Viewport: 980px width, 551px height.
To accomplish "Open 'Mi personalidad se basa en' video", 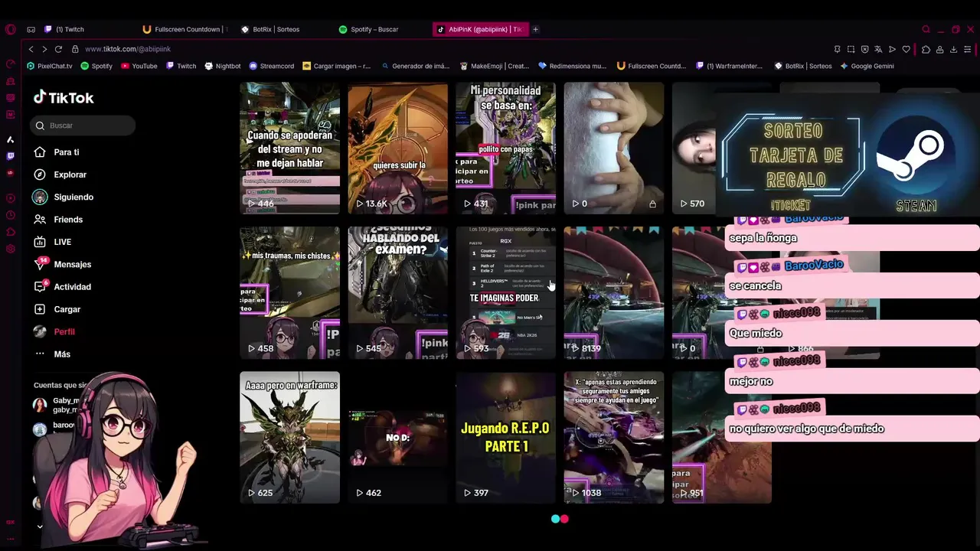I will [x=505, y=148].
